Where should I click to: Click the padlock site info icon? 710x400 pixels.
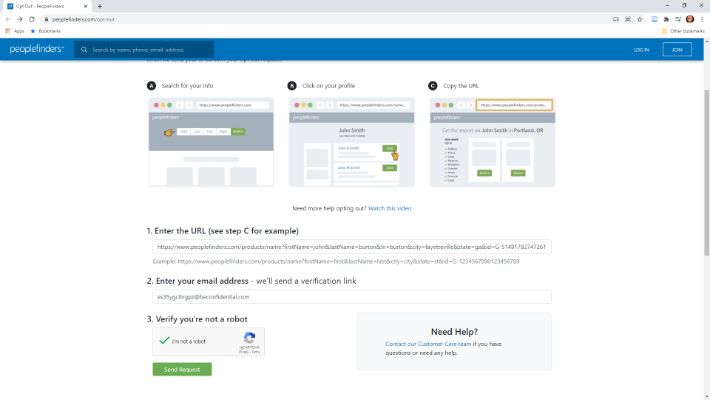[x=46, y=19]
